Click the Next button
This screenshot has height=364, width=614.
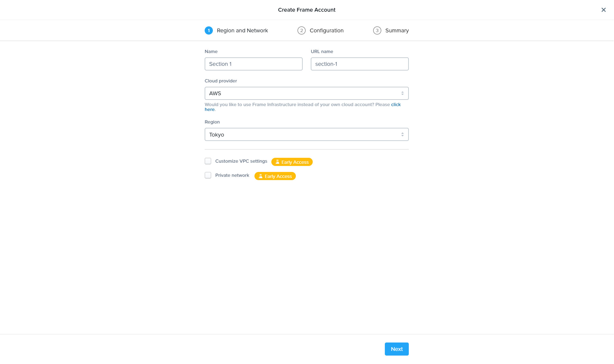(397, 349)
